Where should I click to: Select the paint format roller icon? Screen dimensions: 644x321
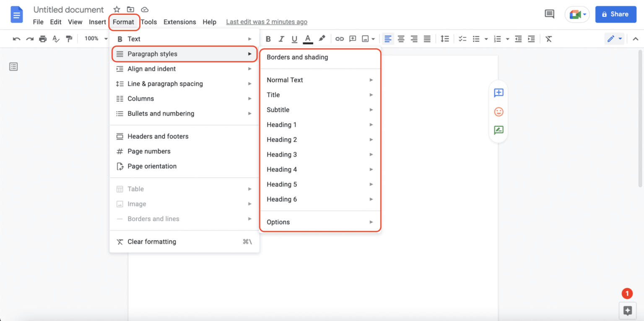point(69,39)
